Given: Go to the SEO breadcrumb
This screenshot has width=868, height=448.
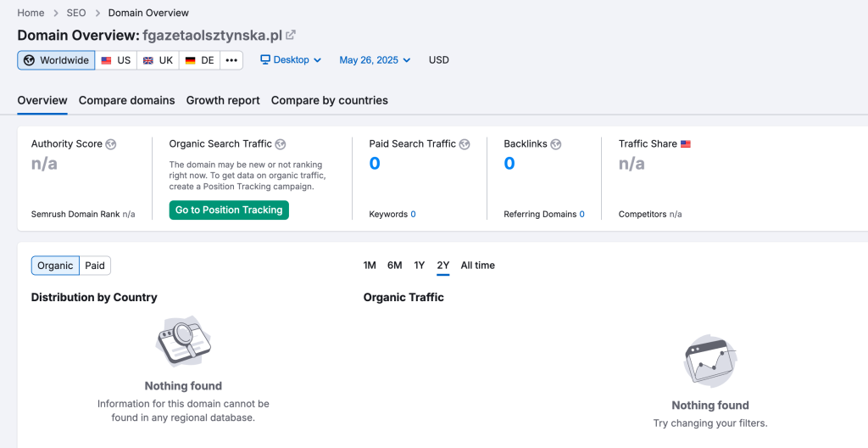Looking at the screenshot, I should (x=76, y=13).
